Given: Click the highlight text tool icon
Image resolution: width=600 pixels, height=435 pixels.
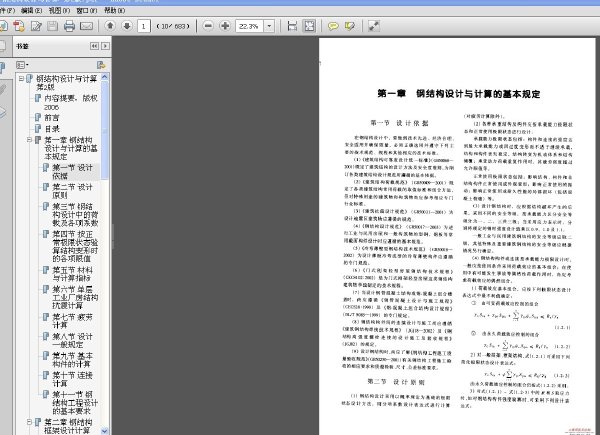Looking at the screenshot, I should point(350,26).
